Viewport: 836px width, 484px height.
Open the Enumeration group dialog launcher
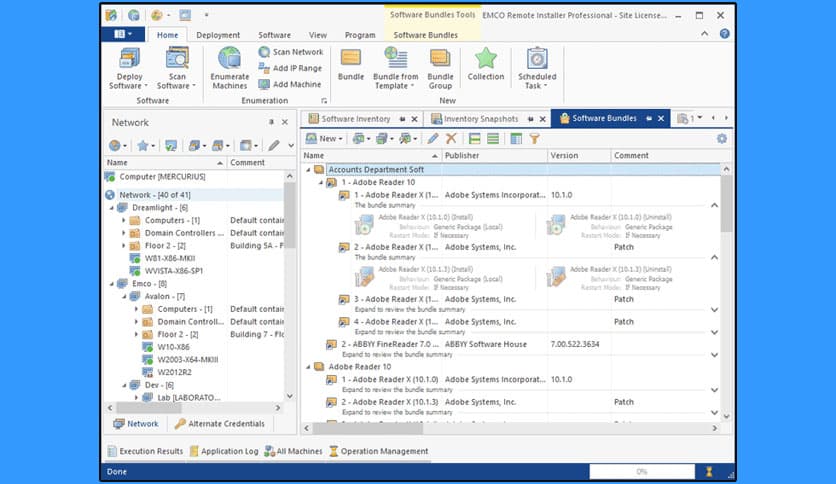point(324,101)
